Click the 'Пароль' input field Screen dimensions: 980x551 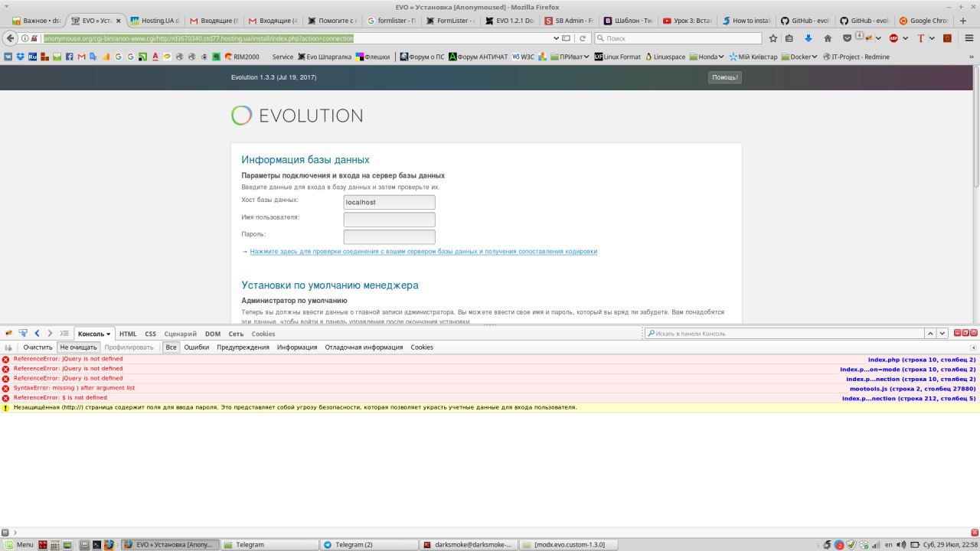389,237
